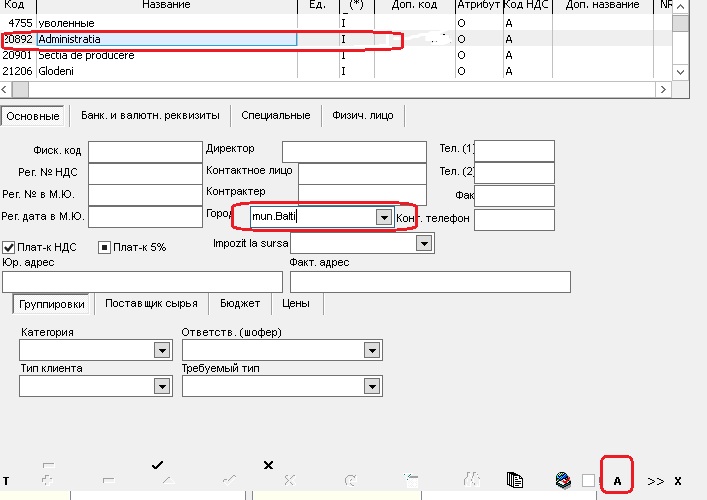This screenshot has height=500, width=707.
Task: Open the Банк. и валютн. реквизиты tab
Action: point(150,115)
